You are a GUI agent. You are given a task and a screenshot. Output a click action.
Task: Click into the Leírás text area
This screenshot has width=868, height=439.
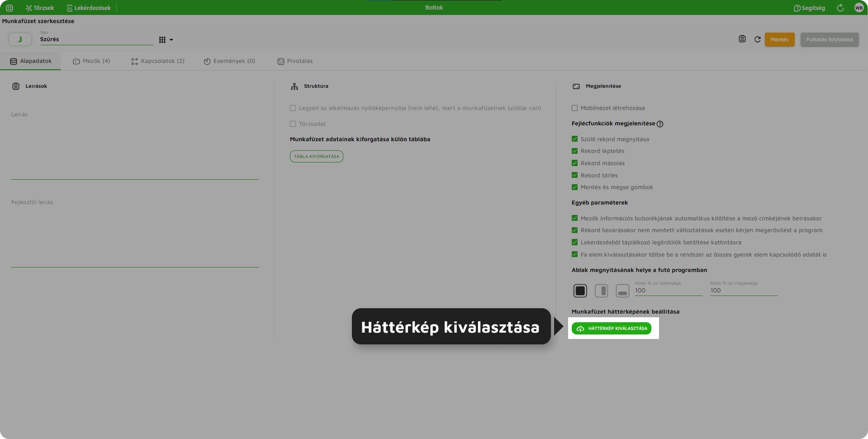135,145
